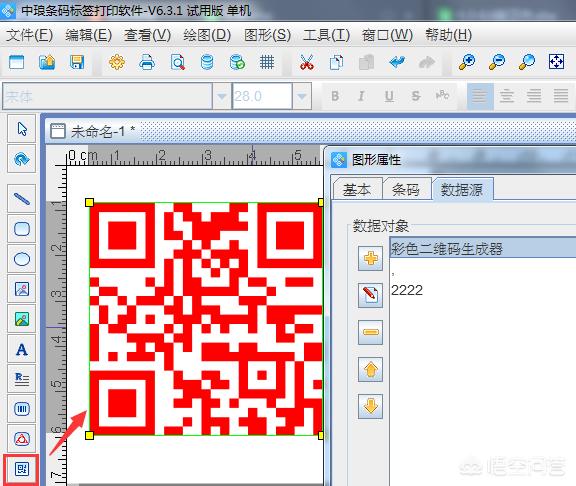The image size is (576, 486).
Task: Select the 彩色二维码生成器 data entry
Action: (x=483, y=248)
